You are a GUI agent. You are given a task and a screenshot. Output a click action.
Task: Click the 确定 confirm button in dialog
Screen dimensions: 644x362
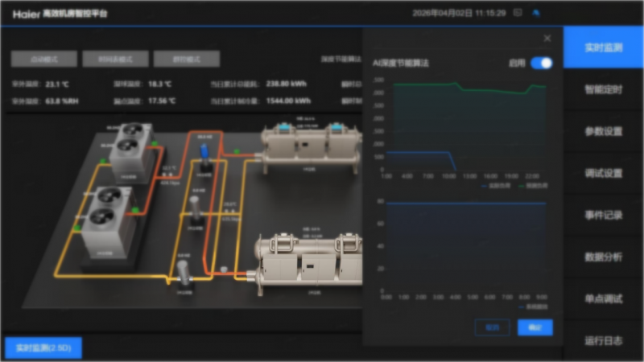[x=535, y=327]
